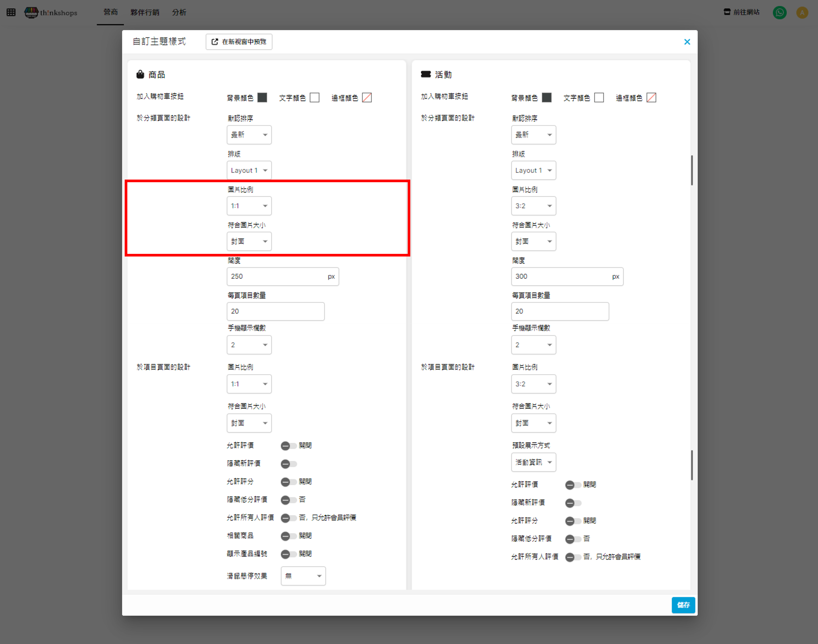Image resolution: width=818 pixels, height=644 pixels.
Task: Click the 商品 shopping bag icon
Action: point(140,74)
